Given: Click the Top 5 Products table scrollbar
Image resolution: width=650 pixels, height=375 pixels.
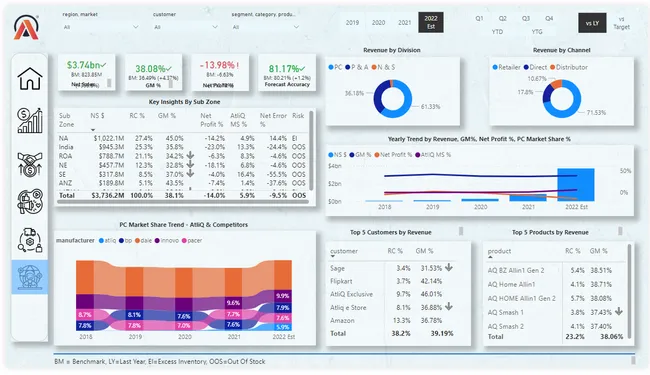Looking at the screenshot, I should 630,291.
